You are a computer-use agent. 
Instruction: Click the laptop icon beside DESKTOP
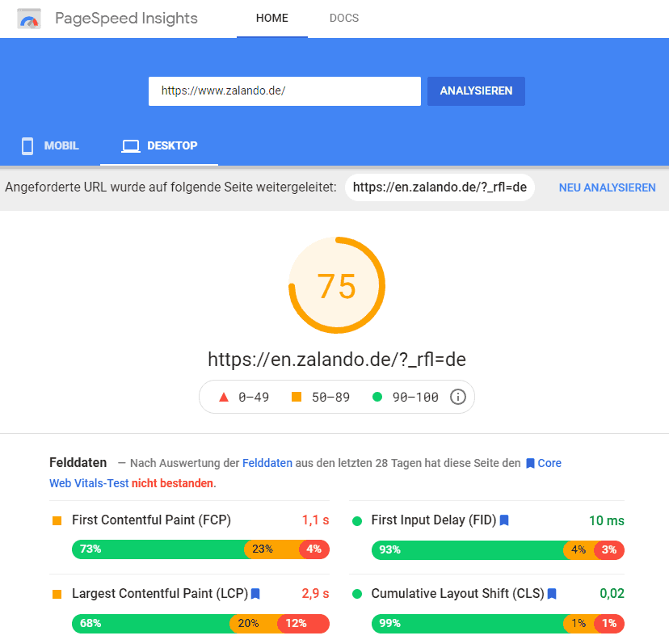coord(131,146)
